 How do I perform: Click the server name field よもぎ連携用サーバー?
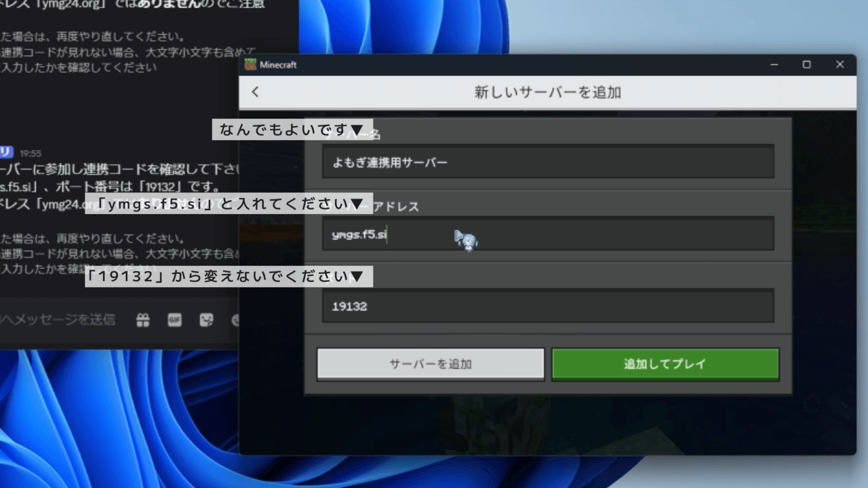click(548, 162)
